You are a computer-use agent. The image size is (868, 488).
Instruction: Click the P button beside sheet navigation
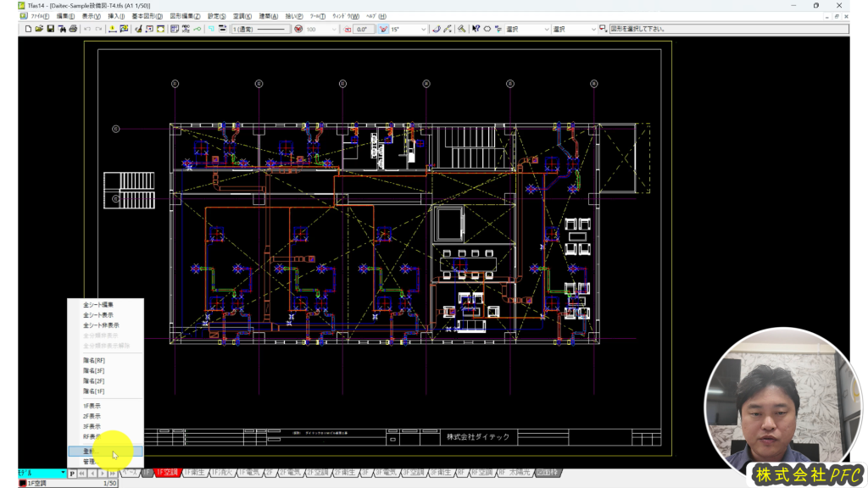72,473
